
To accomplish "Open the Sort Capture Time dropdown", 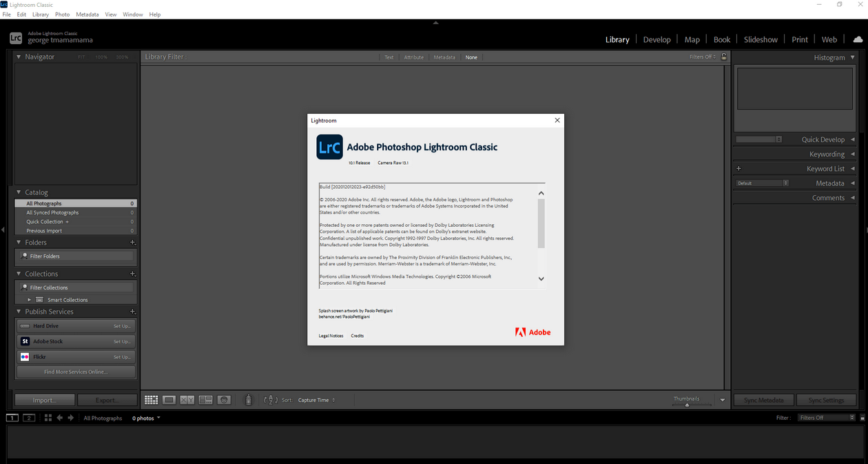I will coord(317,400).
